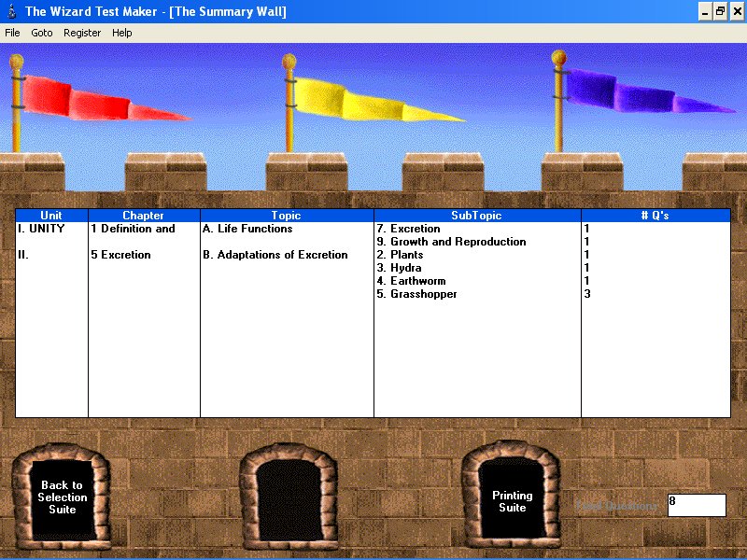Click the # Q's column header
The height and width of the screenshot is (560, 747).
pyautogui.click(x=655, y=216)
